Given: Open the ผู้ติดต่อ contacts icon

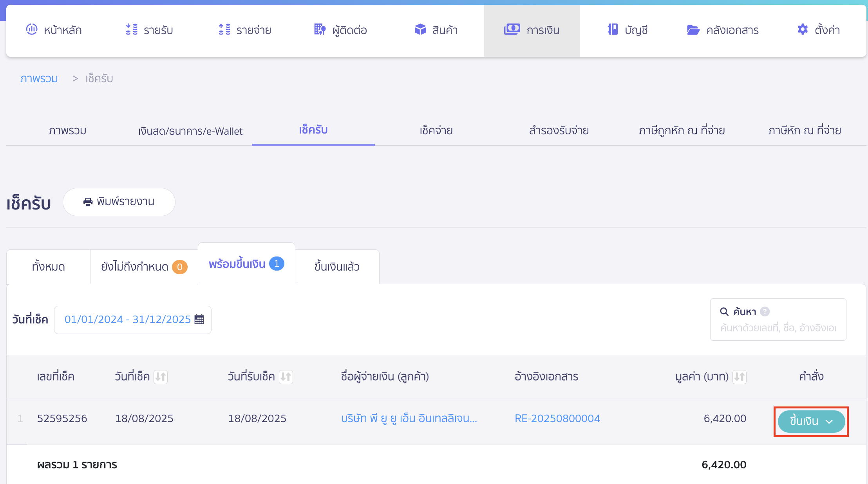Looking at the screenshot, I should (319, 29).
